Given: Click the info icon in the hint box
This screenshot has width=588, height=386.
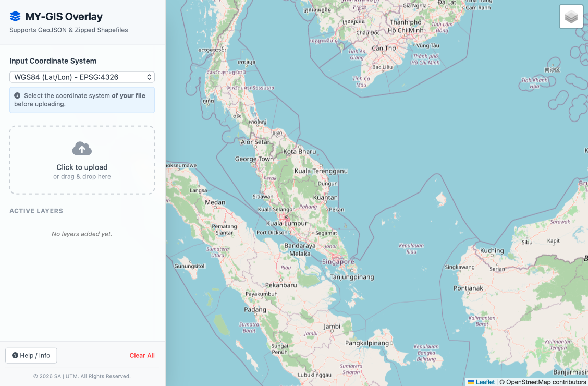Looking at the screenshot, I should tap(17, 96).
